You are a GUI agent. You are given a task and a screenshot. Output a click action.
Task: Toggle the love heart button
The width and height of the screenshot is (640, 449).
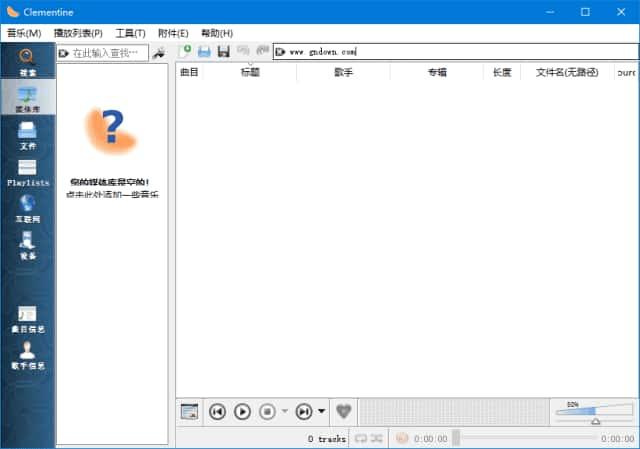tap(344, 411)
